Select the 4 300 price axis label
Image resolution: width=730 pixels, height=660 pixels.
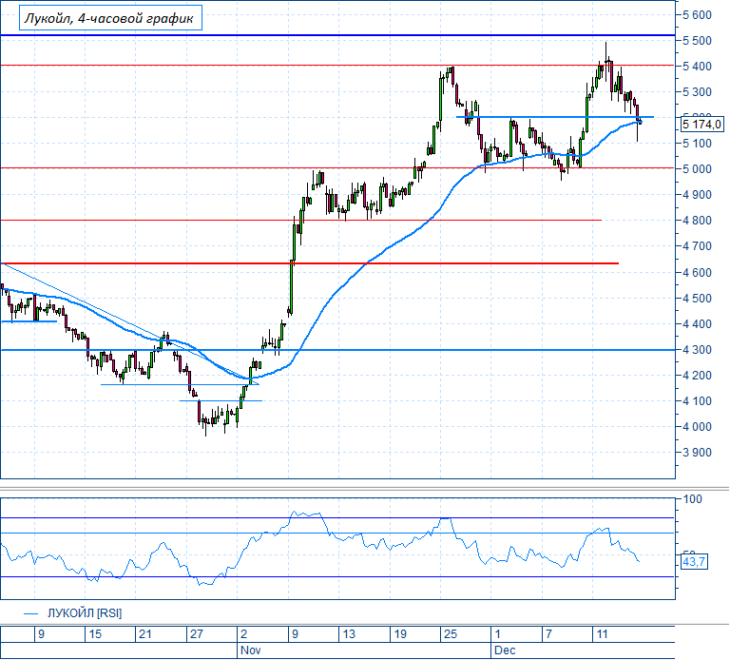[x=697, y=349]
